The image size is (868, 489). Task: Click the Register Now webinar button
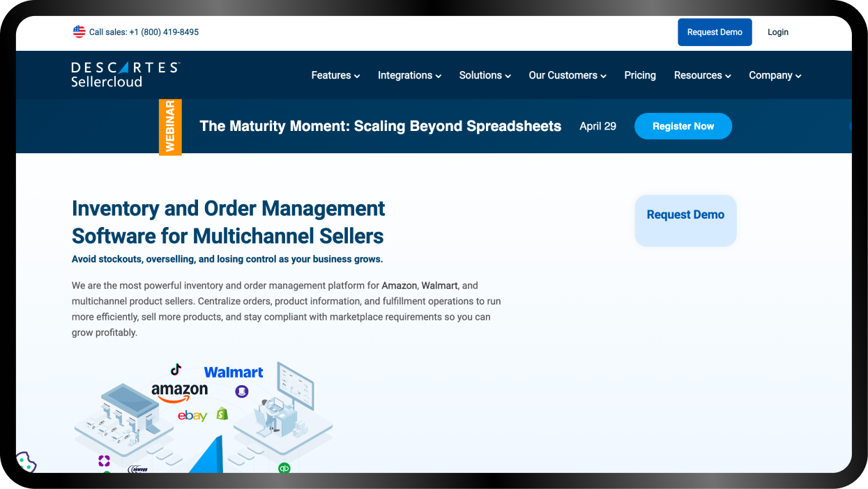pos(683,126)
